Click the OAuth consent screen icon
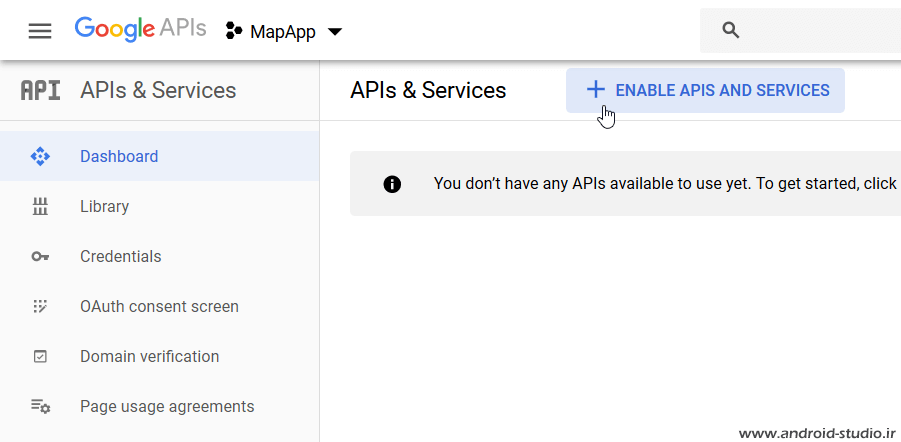Viewport: 901px width, 442px height. tap(40, 306)
